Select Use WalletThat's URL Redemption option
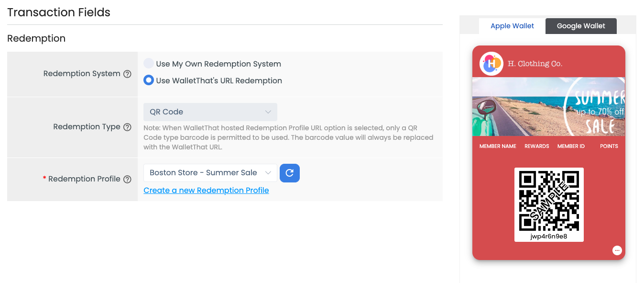 (149, 80)
